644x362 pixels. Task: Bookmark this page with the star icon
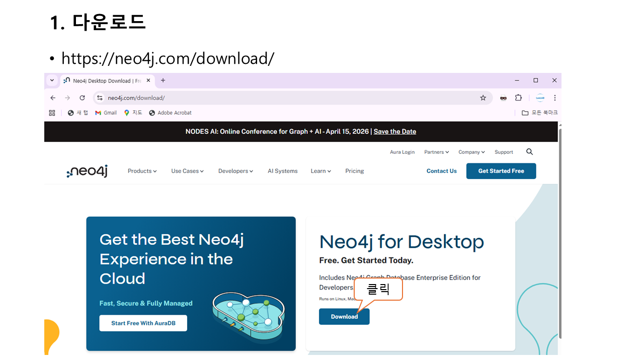(x=483, y=98)
